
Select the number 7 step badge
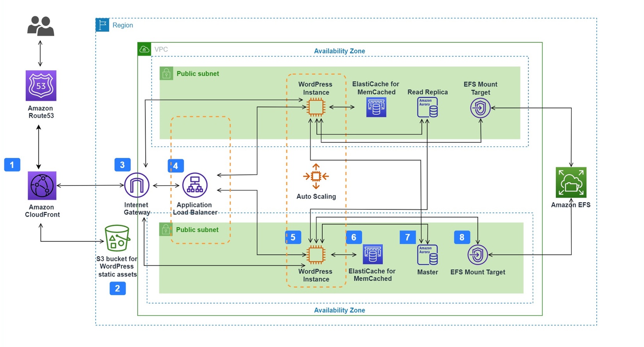(407, 237)
